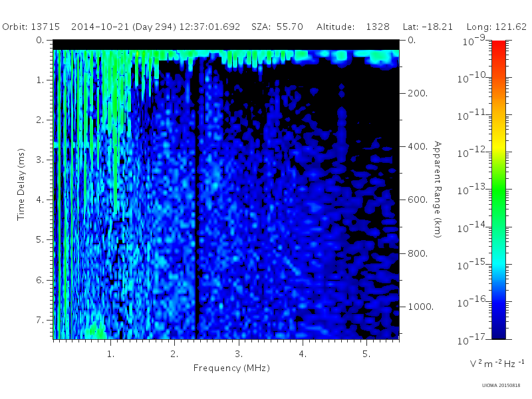Screen dimensions: 532x399
Task: Click the color bar's red top region
Action: pos(498,46)
